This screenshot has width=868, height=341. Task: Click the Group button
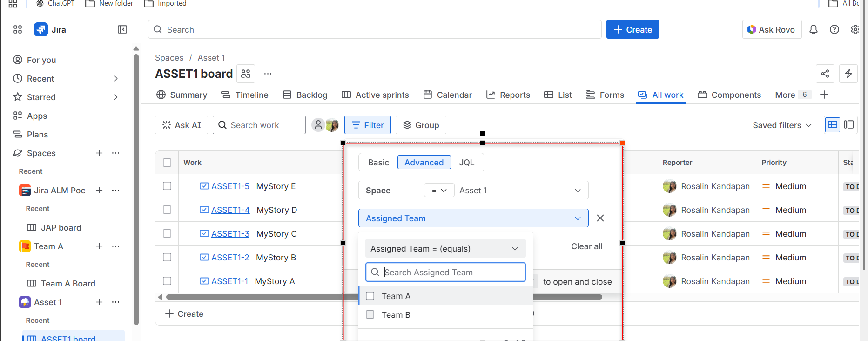point(421,125)
